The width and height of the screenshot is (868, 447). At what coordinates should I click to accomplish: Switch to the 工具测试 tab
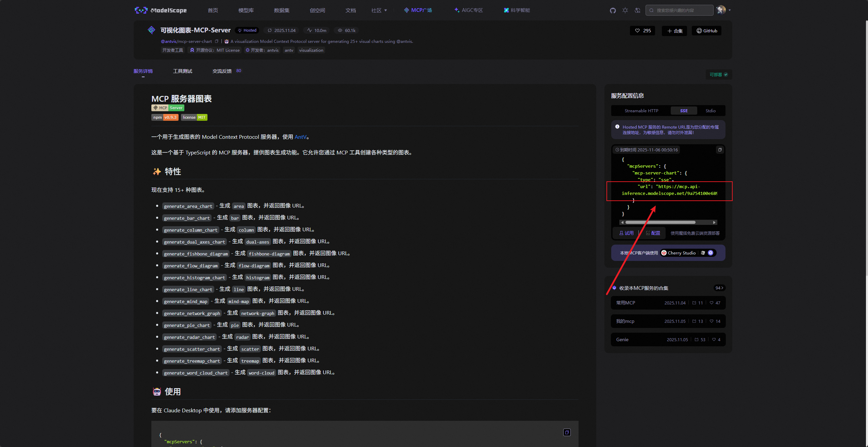pos(183,71)
